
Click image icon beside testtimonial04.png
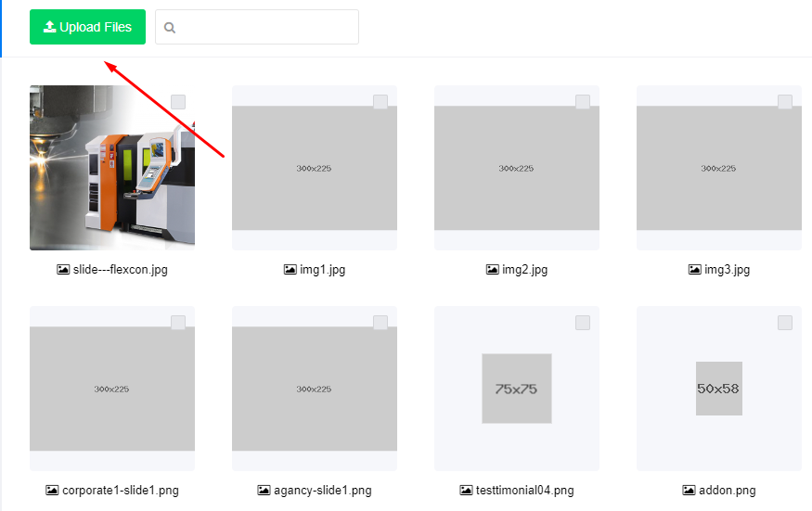tap(466, 490)
